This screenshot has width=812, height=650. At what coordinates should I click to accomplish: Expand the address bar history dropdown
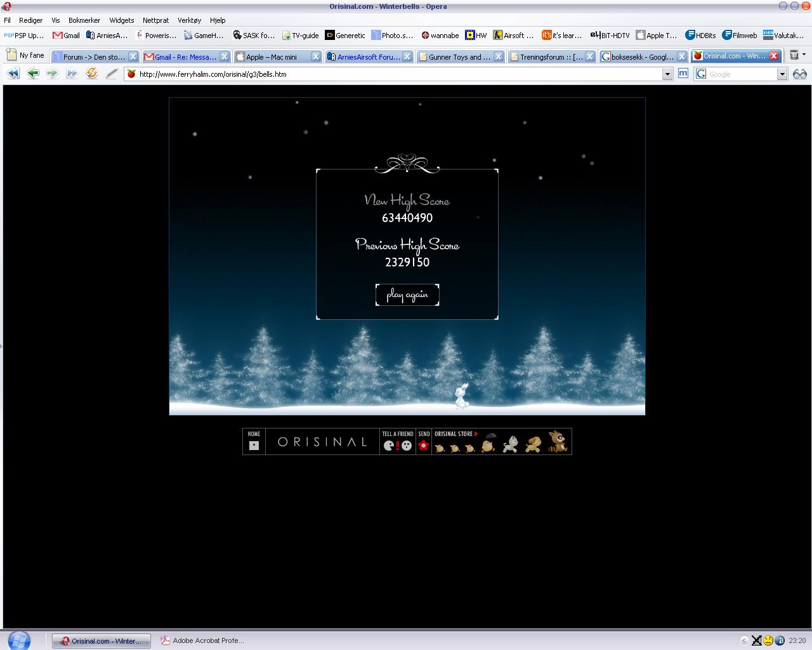click(667, 74)
